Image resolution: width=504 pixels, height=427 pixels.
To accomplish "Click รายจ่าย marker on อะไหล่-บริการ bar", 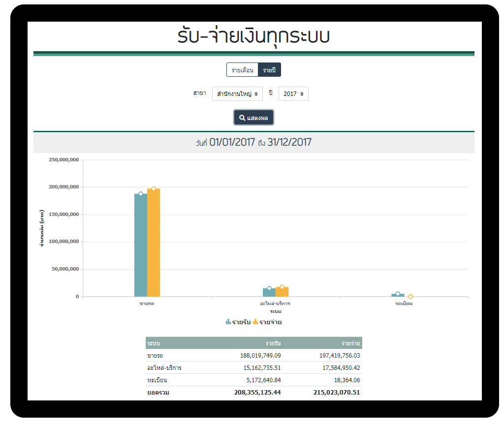I will [x=282, y=287].
